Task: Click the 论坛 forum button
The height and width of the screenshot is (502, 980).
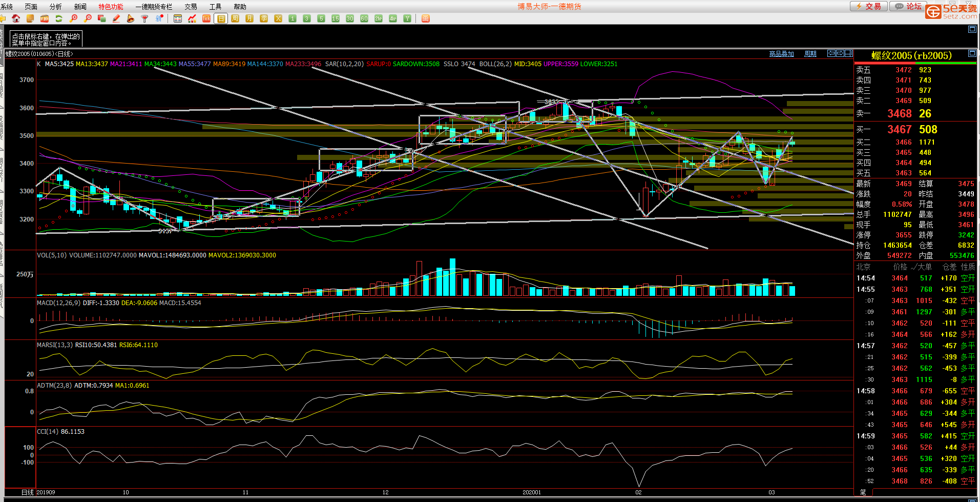Action: (908, 6)
